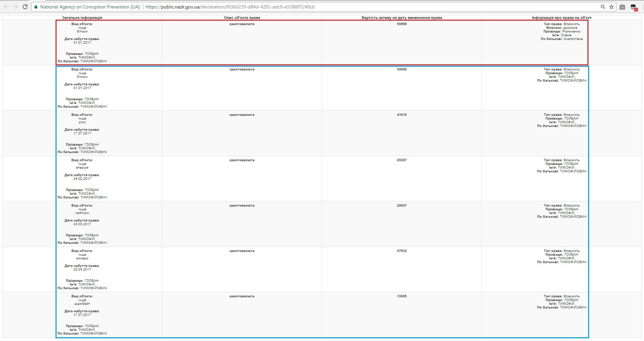Image resolution: width=644 pixels, height=341 pixels.
Task: Click the acquisition date 28.04.2017
Action: point(82,270)
